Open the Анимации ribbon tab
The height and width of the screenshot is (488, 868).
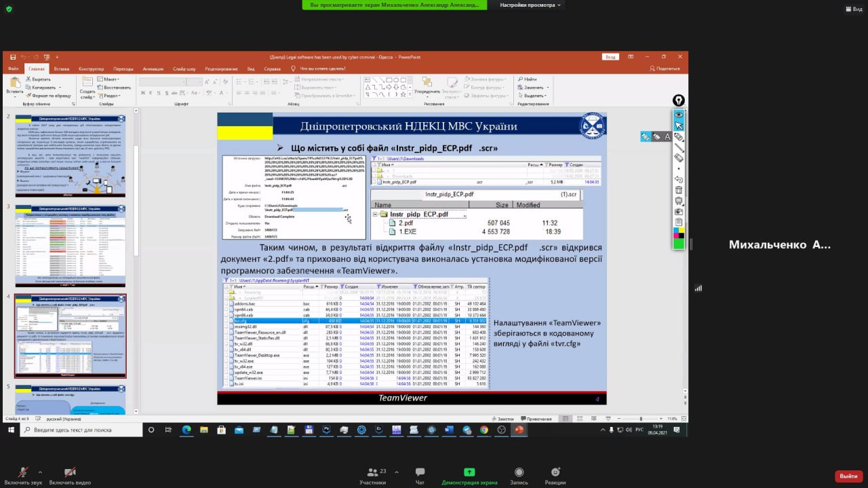point(153,69)
